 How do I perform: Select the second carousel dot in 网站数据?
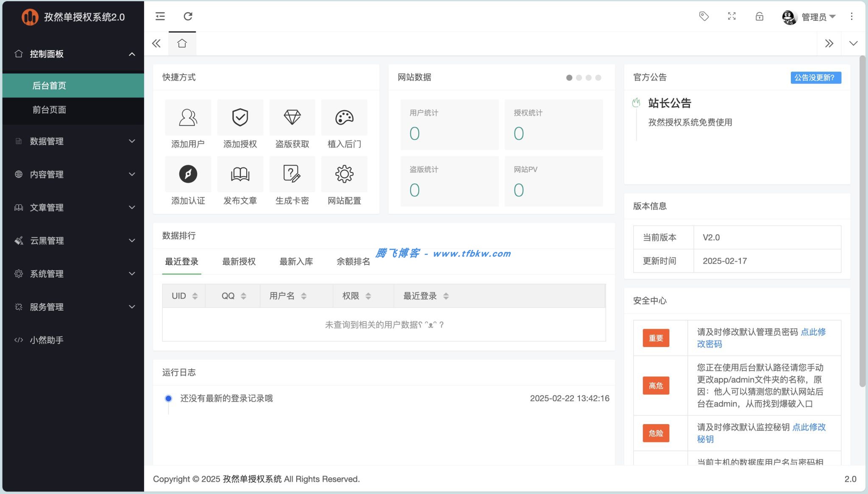(579, 78)
